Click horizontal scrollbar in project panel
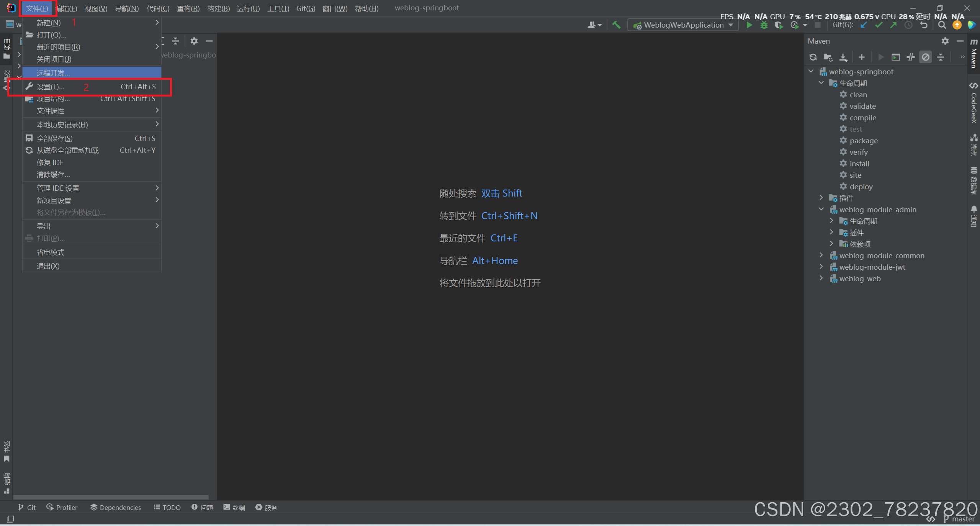This screenshot has height=526, width=980. [111, 497]
